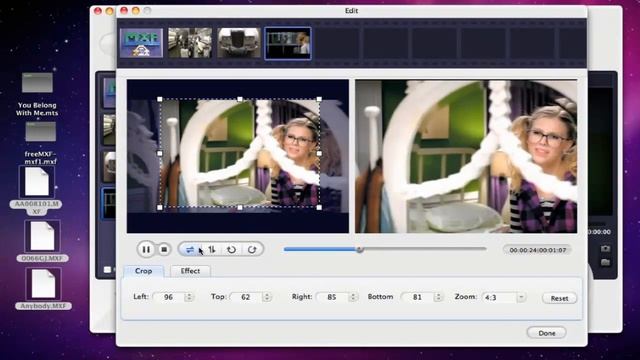Click the Reset button
640x360 pixels.
point(559,298)
